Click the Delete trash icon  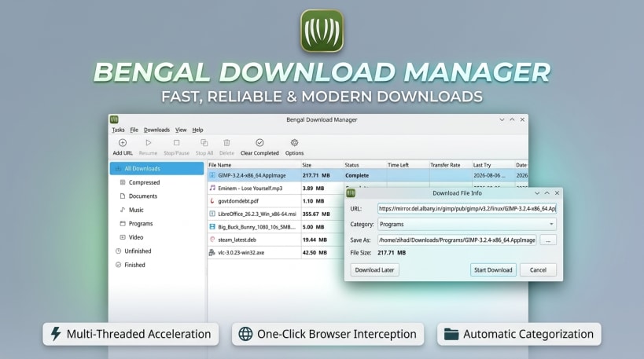(226, 143)
